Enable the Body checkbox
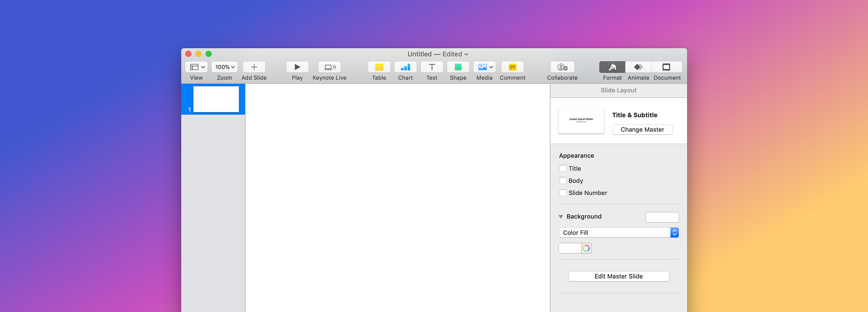 click(x=563, y=181)
